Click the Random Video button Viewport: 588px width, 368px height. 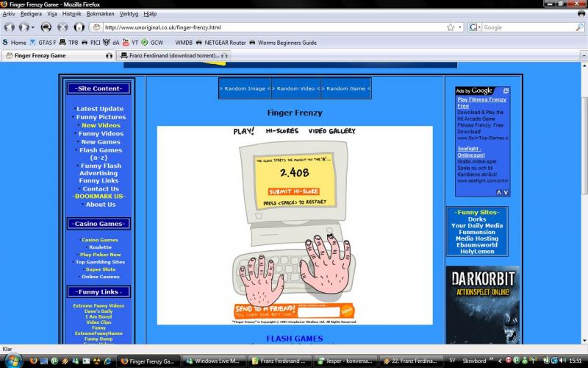[296, 88]
